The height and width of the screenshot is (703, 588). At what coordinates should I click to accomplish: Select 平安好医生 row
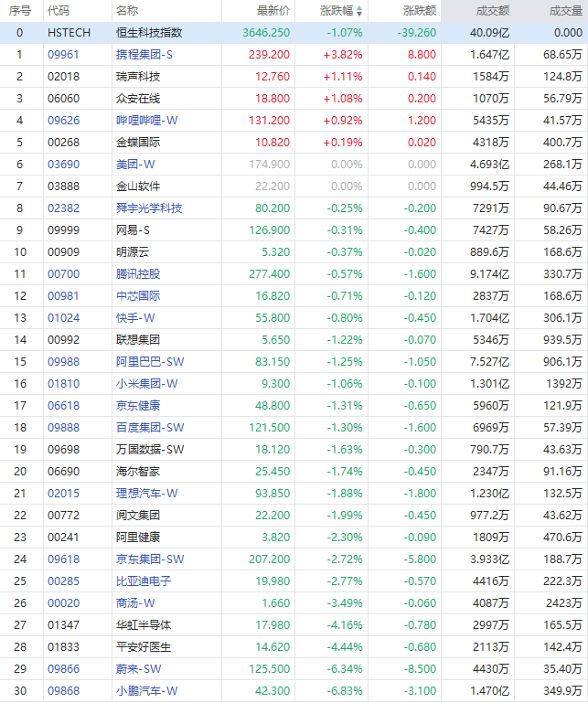tap(294, 647)
